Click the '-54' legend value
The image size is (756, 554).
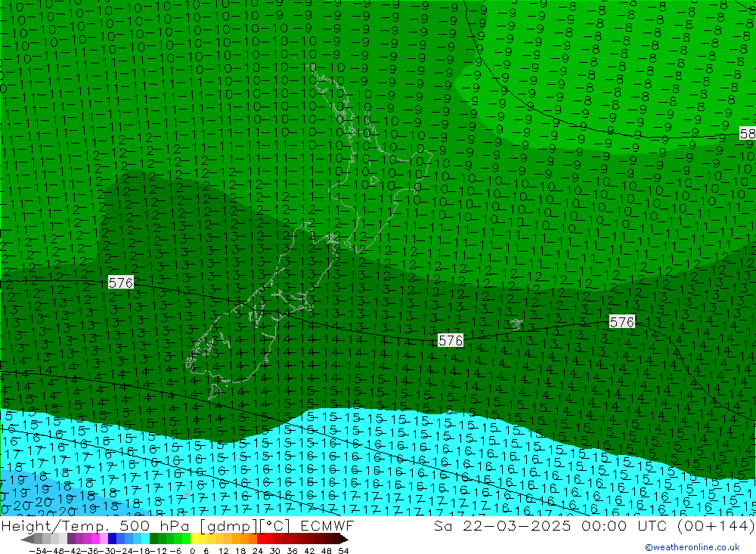[x=38, y=551]
